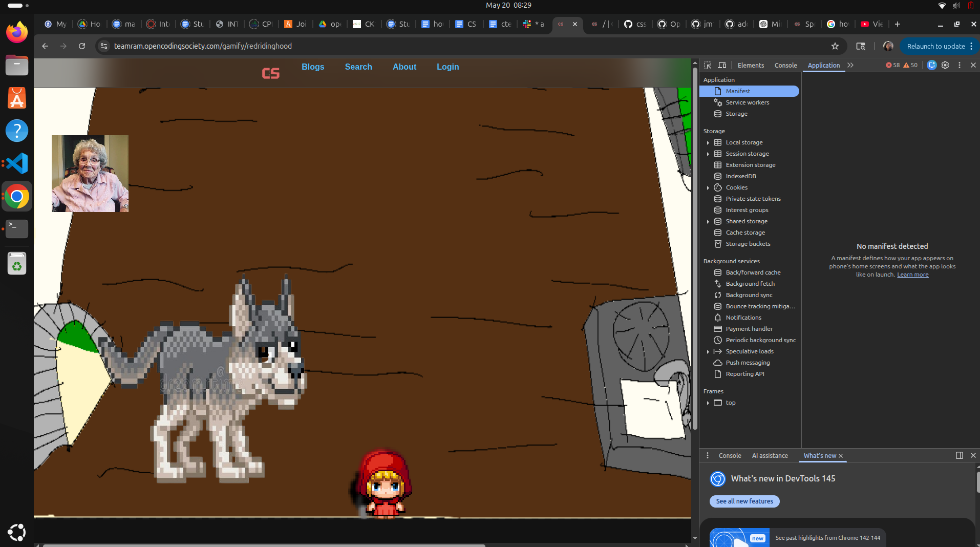Open Terminal from the Ubuntu dock

[x=17, y=229]
